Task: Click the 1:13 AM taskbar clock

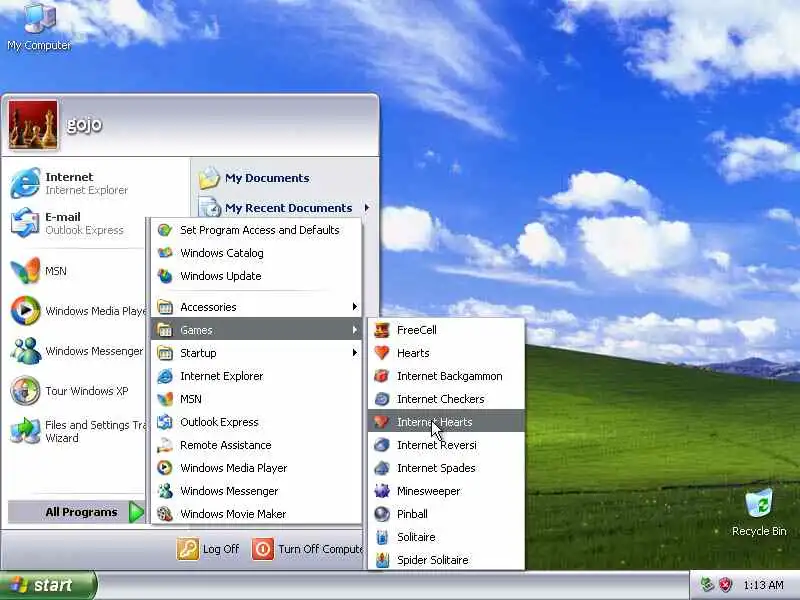Action: tap(763, 585)
